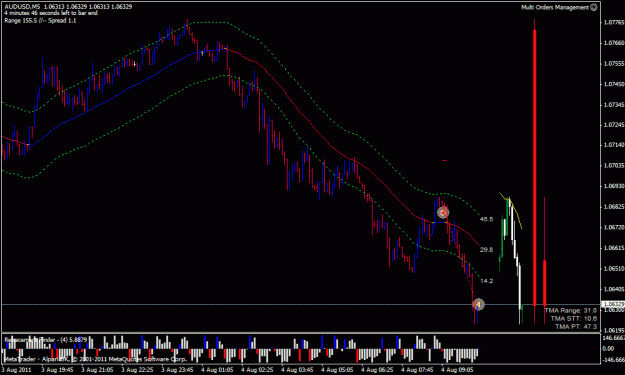Click the 1.06720 price axis label
Screen dimensions: 625x375
(x=614, y=228)
